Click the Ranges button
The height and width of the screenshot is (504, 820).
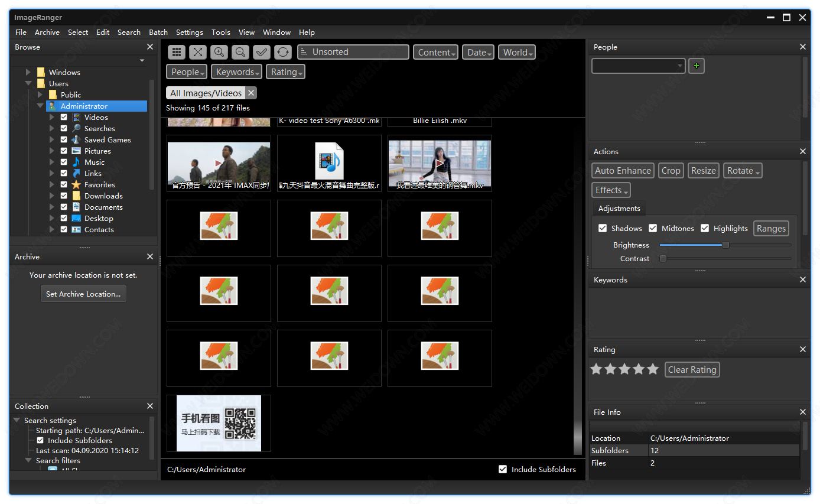pos(771,228)
